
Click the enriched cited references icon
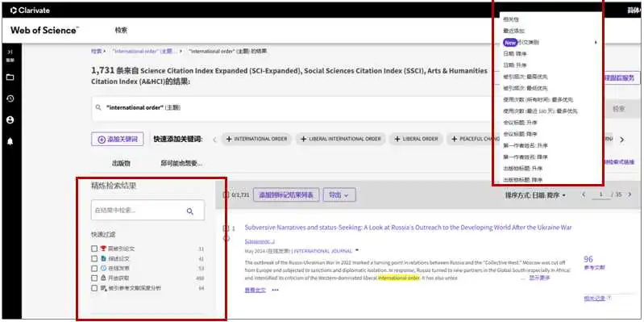click(x=103, y=288)
